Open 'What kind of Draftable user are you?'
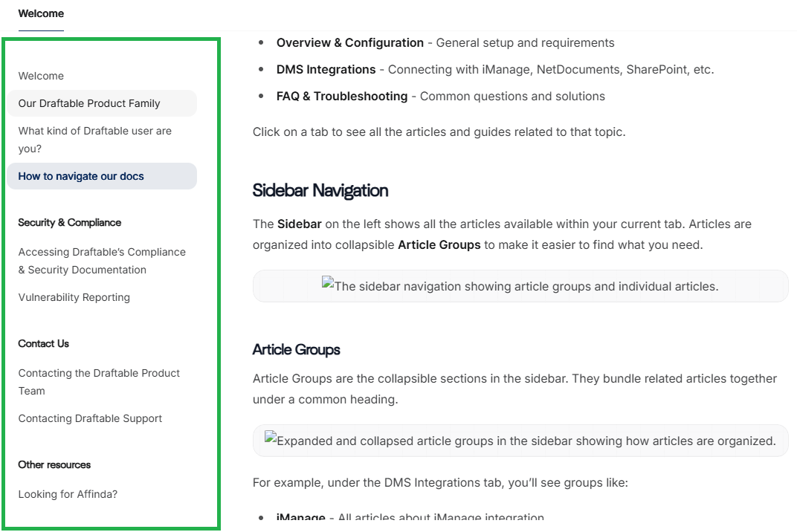Image resolution: width=797 pixels, height=532 pixels. (94, 139)
